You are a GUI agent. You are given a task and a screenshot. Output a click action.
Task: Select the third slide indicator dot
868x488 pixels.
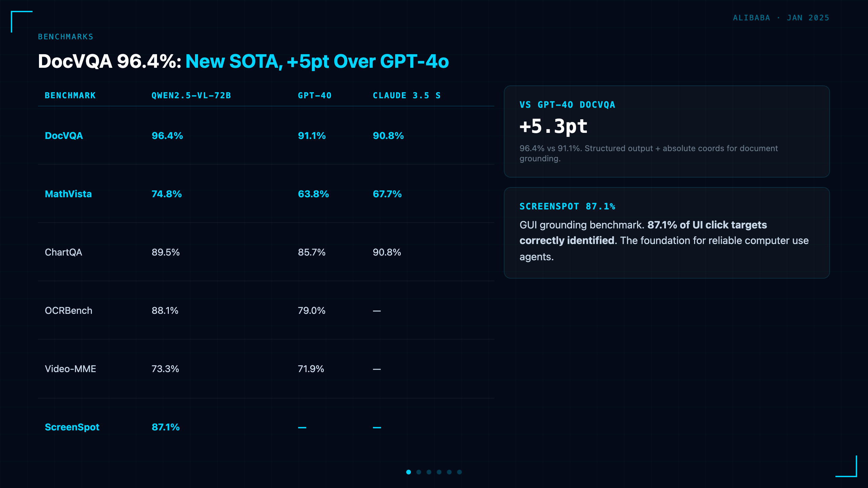coord(429,472)
